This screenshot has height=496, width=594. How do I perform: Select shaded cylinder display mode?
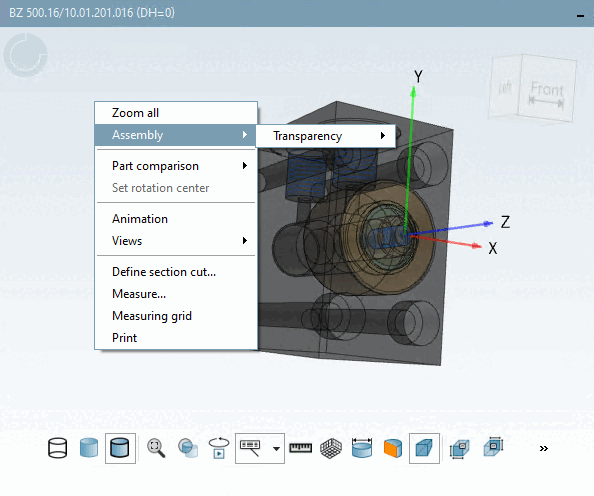(89, 448)
